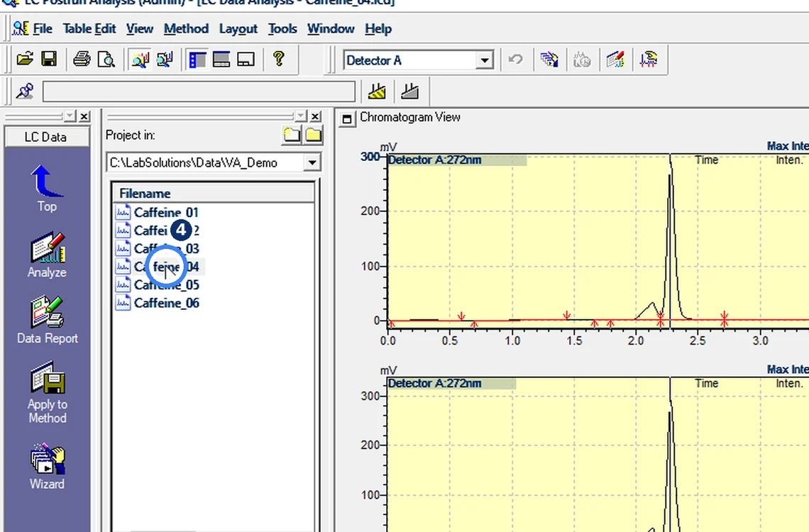Click the second chart-magnifier comparison icon
809x532 pixels.
[x=165, y=60]
